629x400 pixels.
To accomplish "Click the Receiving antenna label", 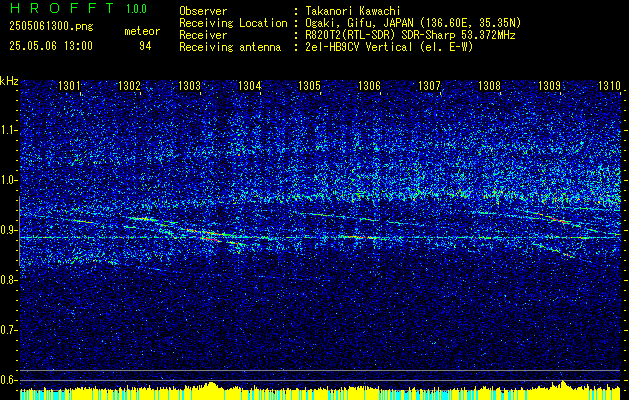I will (230, 47).
